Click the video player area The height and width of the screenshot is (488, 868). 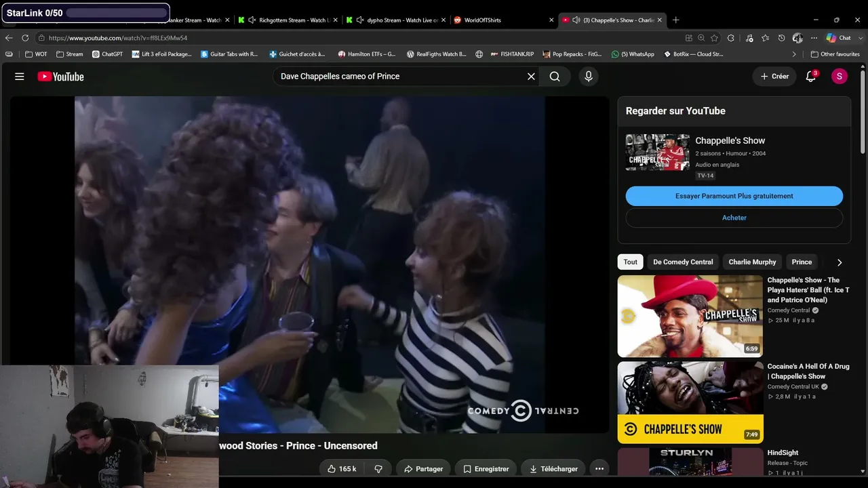pyautogui.click(x=310, y=264)
